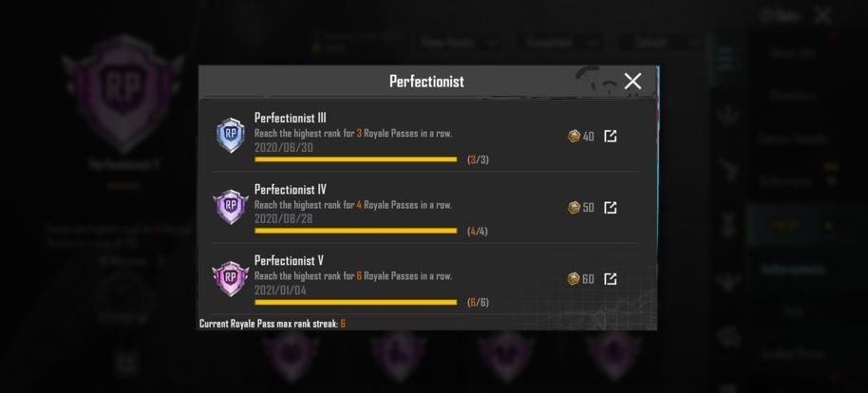
Task: Share the Perfectionist III achievement
Action: click(611, 136)
